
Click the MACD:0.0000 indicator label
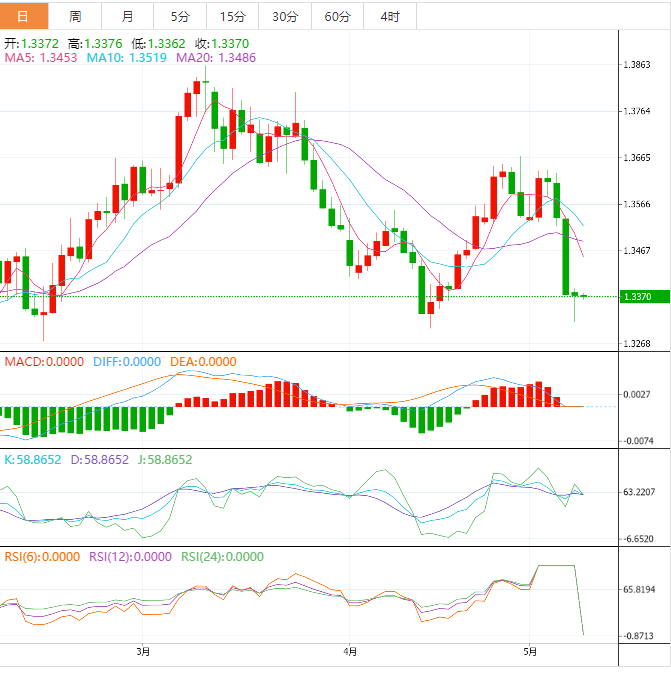pyautogui.click(x=43, y=362)
